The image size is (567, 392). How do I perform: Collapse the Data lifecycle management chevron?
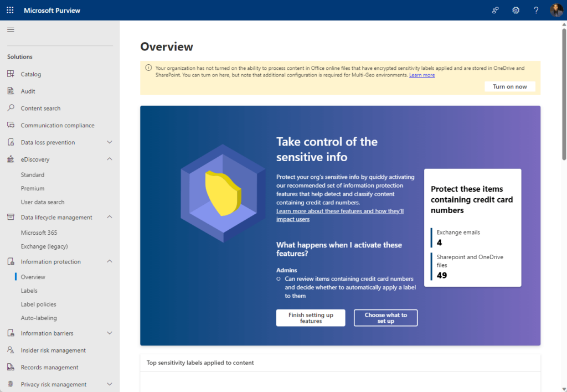[110, 217]
